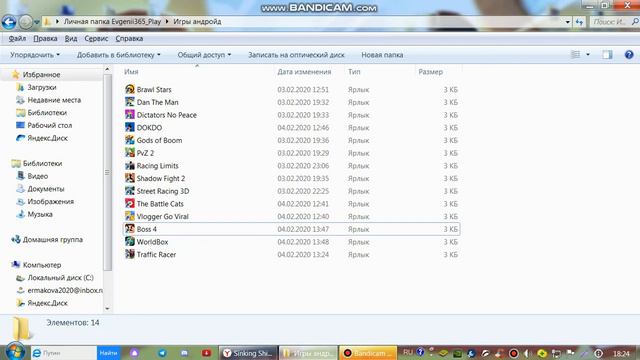This screenshot has width=640, height=360.
Task: Select the PvZ 2 shortcut icon
Action: click(130, 152)
